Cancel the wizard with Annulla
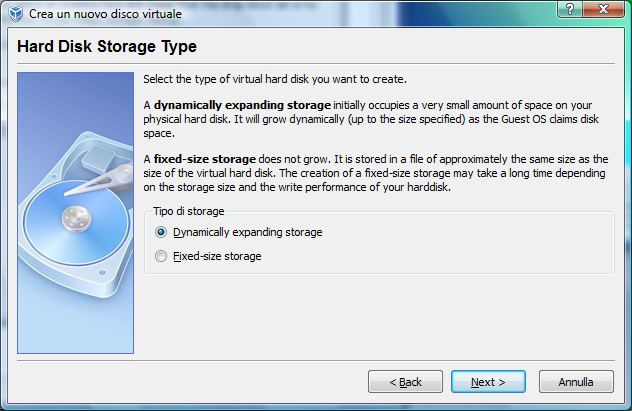The image size is (632, 411). tap(576, 382)
